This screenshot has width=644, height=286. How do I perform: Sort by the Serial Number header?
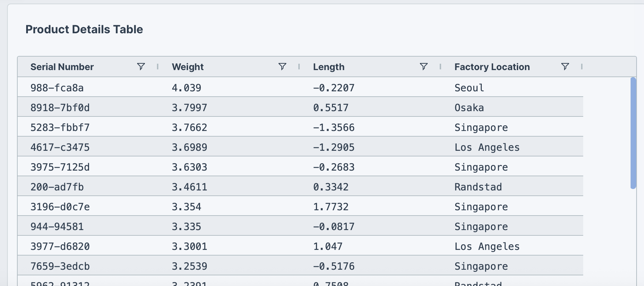(x=62, y=67)
